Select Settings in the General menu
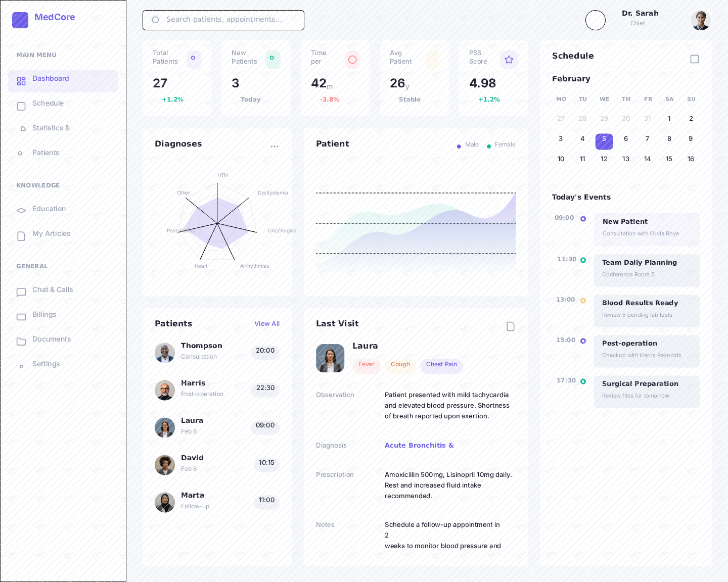This screenshot has height=582, width=728. coord(46,364)
